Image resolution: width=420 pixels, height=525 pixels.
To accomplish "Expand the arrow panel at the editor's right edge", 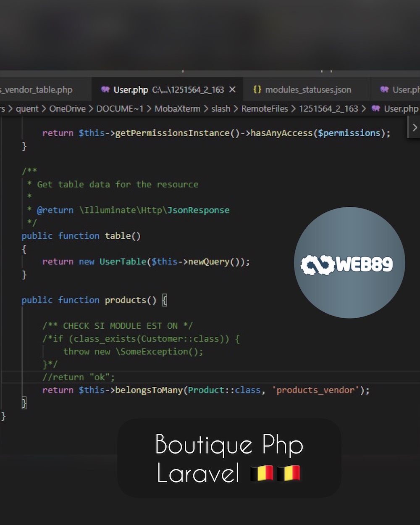I will 414,127.
